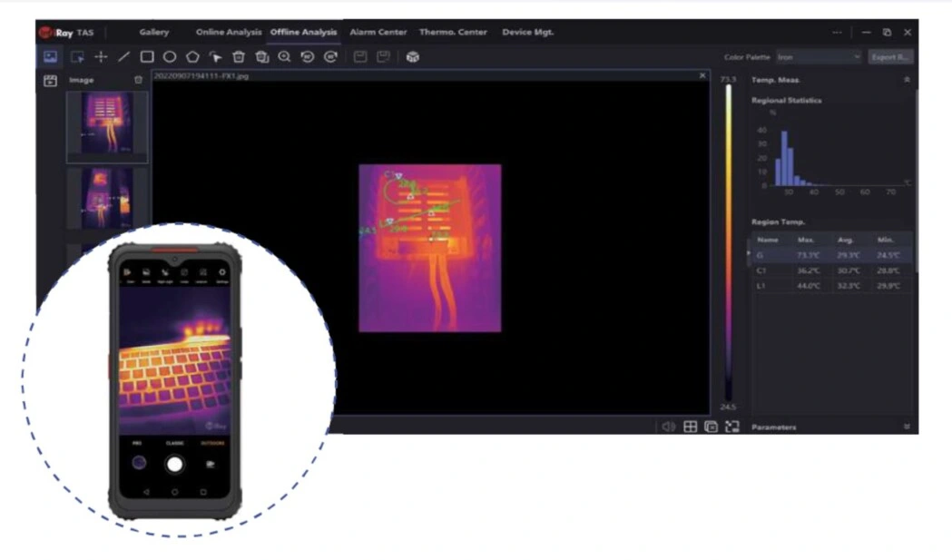Toggle fullscreen image display
Image resolution: width=952 pixels, height=560 pixels.
click(732, 427)
